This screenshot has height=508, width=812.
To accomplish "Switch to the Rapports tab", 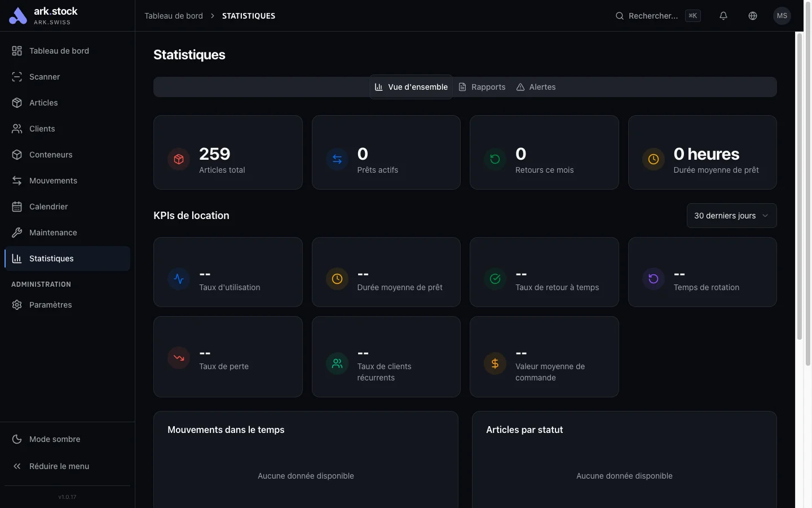I will (482, 87).
